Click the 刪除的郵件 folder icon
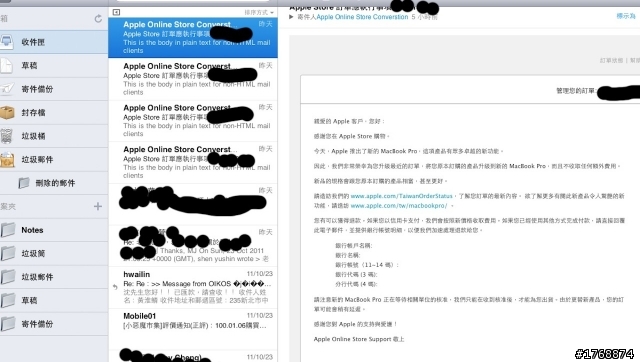Image resolution: width=640 pixels, height=362 pixels. pyautogui.click(x=24, y=183)
